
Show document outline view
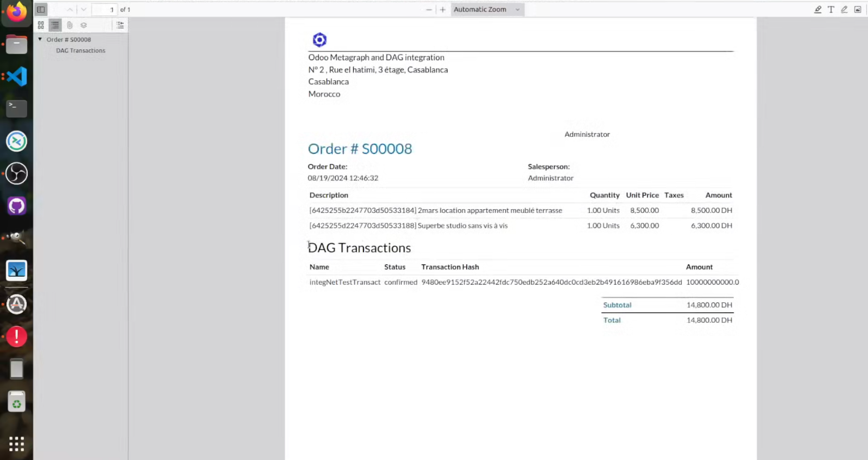point(55,25)
